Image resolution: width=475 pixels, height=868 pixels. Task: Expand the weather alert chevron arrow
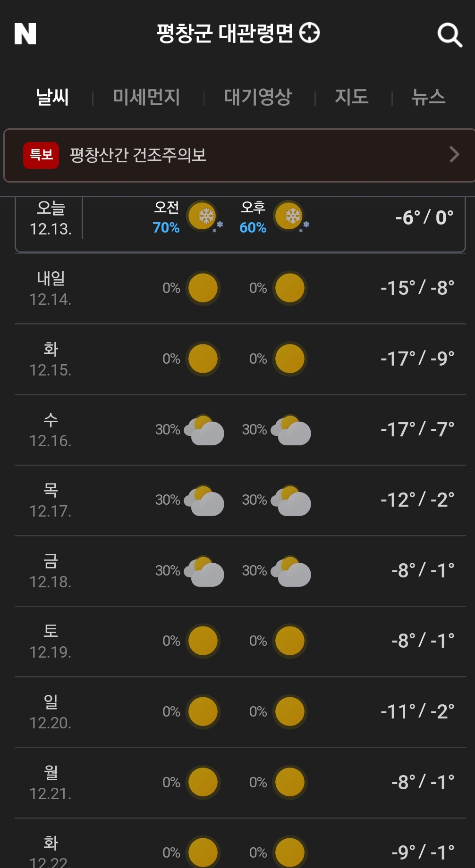point(454,155)
